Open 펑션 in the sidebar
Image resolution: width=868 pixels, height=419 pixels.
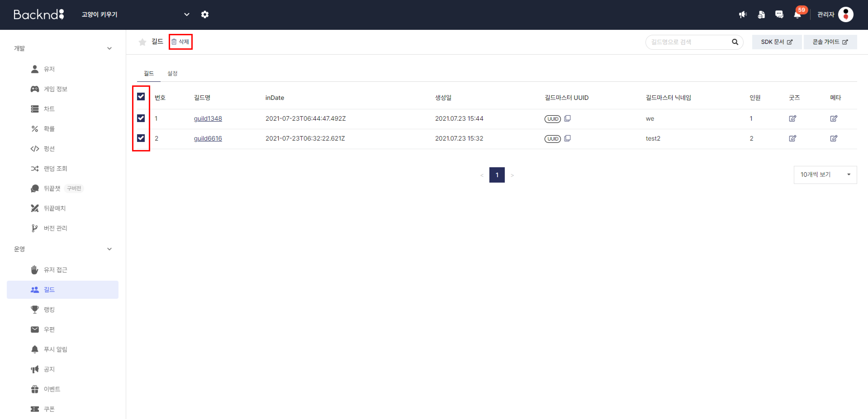pos(63,148)
